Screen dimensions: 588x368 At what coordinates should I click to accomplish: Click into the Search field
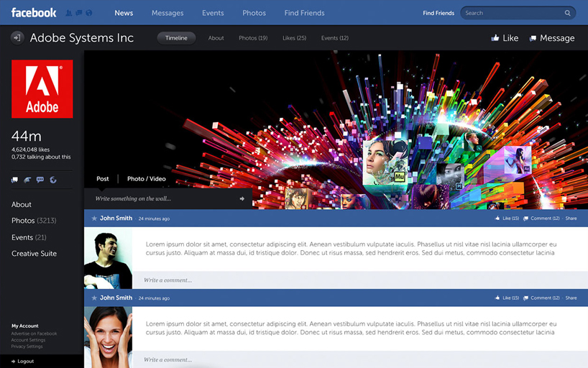click(518, 13)
